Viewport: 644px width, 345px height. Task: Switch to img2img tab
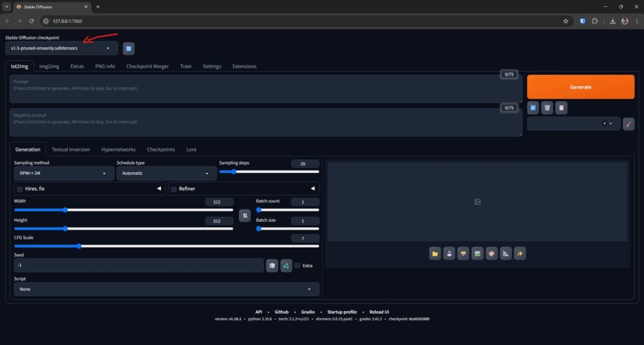coord(49,66)
